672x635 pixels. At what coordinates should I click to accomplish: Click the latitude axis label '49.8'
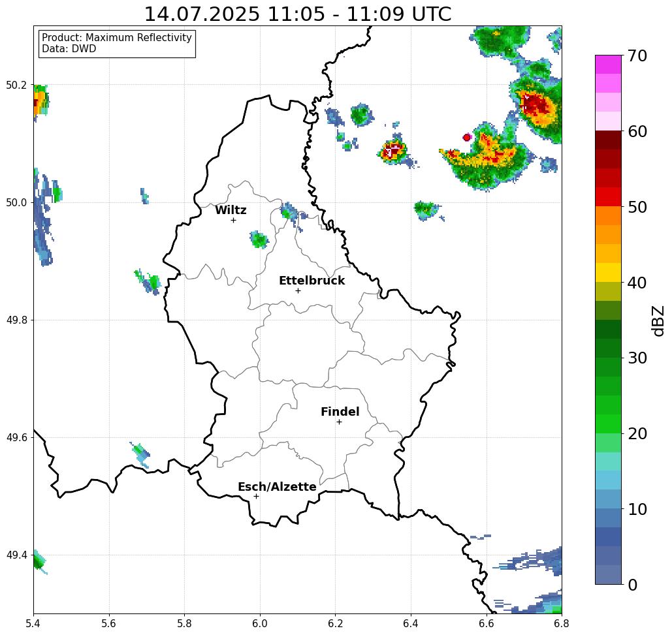[x=16, y=320]
